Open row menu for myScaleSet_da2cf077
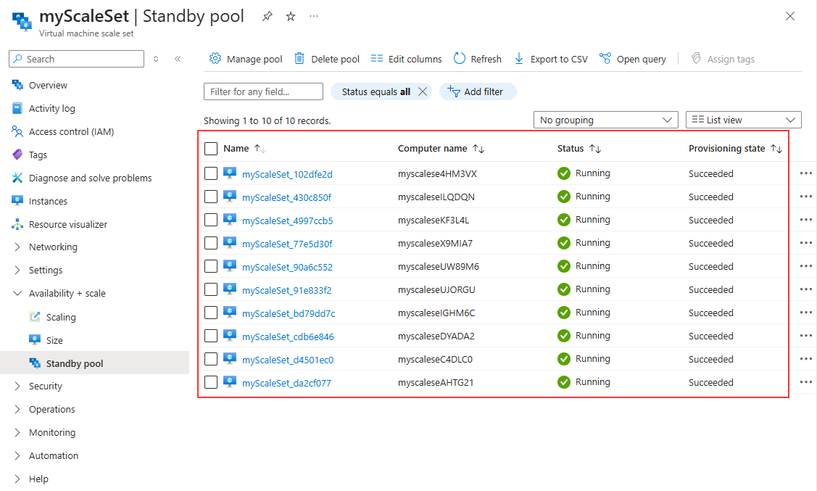Viewport: 817px width, 491px height. click(806, 382)
